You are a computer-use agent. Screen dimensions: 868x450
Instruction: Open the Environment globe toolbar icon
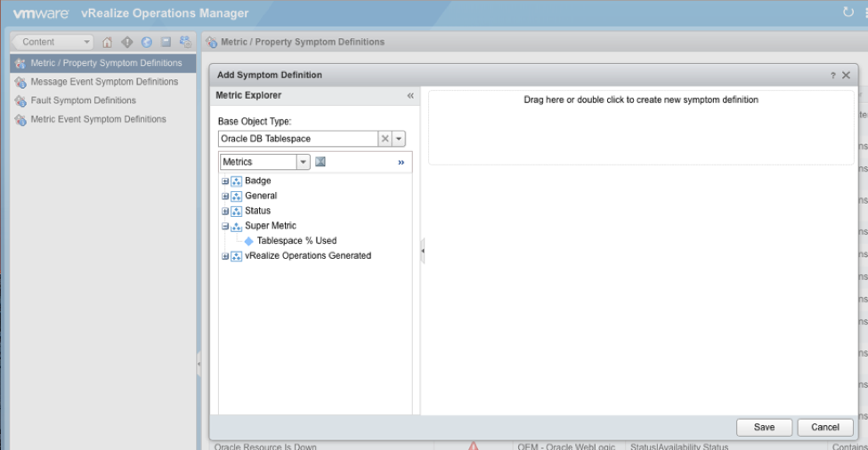click(x=147, y=42)
